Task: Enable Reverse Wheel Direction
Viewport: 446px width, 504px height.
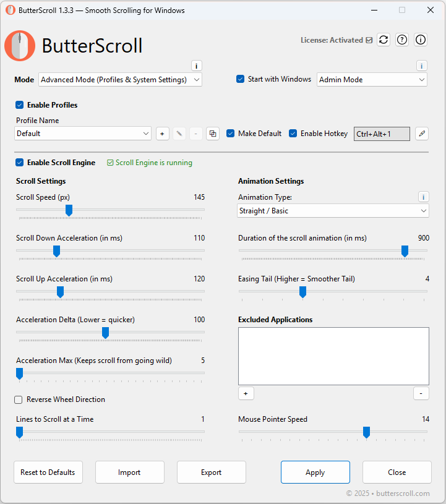Action: [18, 399]
